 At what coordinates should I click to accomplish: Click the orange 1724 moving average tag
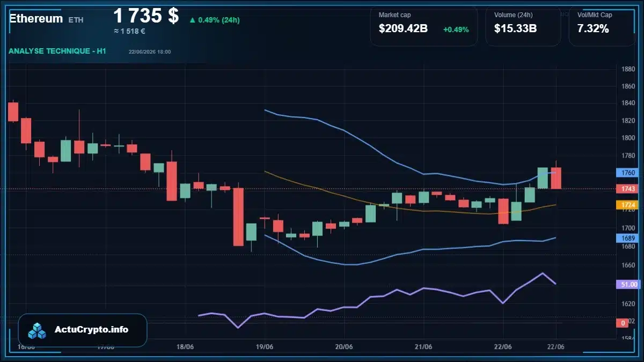pyautogui.click(x=628, y=205)
